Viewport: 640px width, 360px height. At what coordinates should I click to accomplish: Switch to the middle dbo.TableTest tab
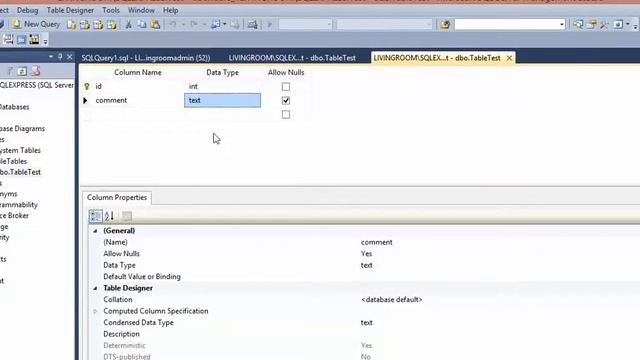(292, 58)
